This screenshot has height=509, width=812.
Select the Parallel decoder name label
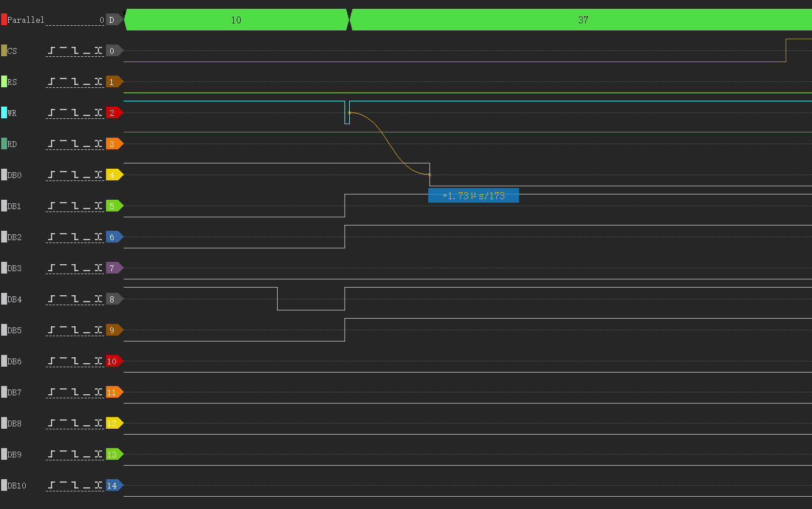pyautogui.click(x=26, y=20)
